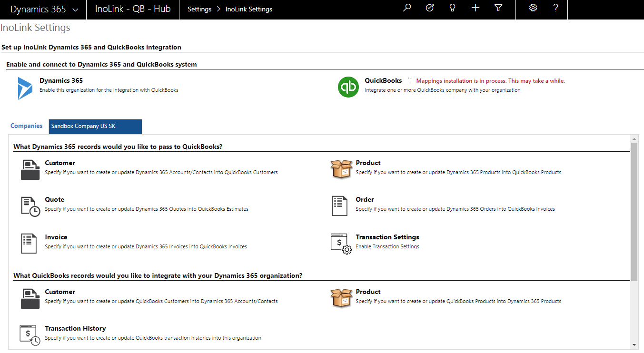Click the plus quick create icon
Image resolution: width=644 pixels, height=353 pixels.
coord(475,8)
